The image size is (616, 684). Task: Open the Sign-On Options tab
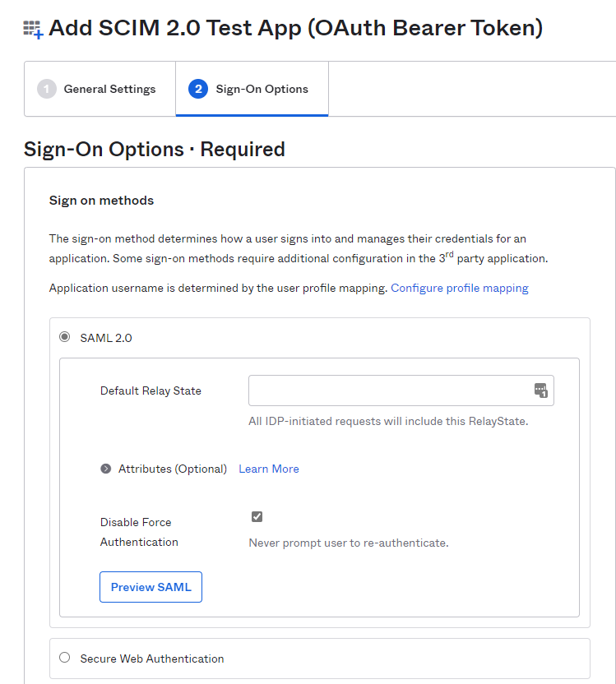252,89
